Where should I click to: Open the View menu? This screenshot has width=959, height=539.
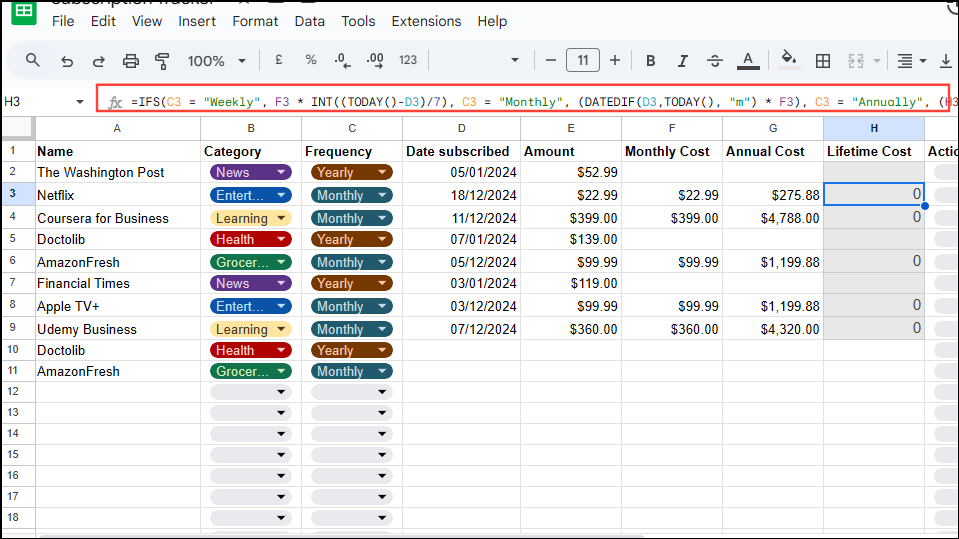tap(147, 21)
